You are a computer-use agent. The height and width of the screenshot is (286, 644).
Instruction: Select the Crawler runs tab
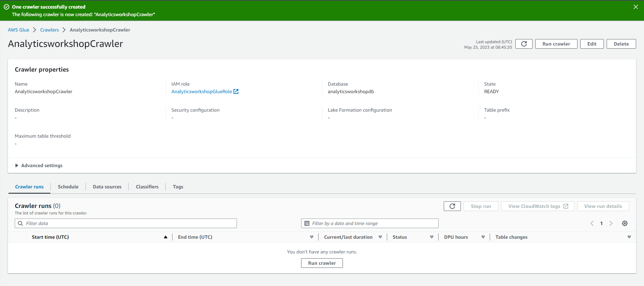point(29,187)
